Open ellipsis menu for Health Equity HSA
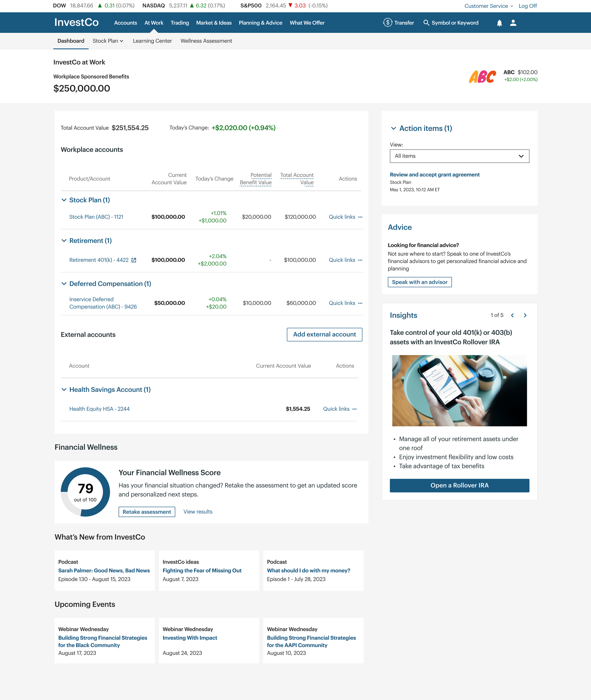This screenshot has width=591, height=700. 354,409
